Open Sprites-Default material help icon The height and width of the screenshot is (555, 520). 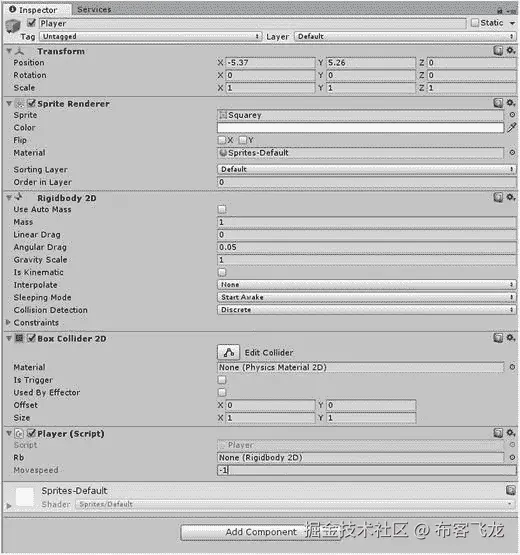(510, 490)
